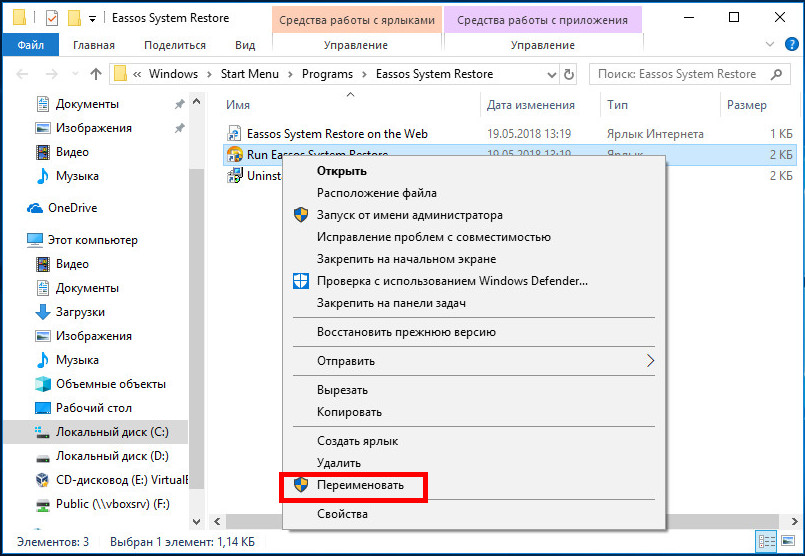Click the properties checkmark icon in the title bar

click(x=52, y=18)
